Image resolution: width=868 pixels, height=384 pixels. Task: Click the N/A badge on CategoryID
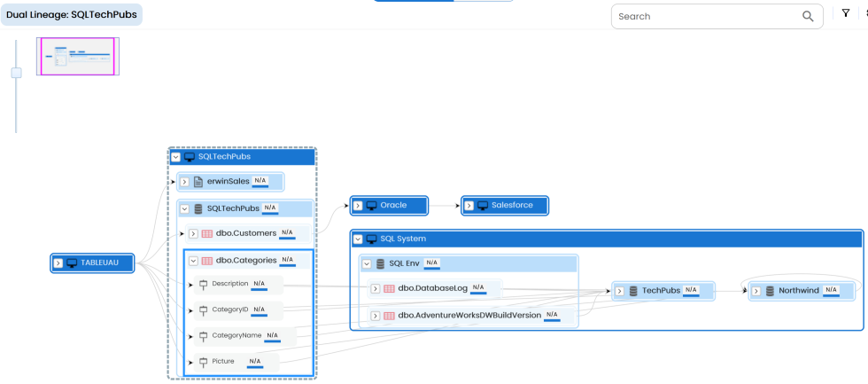coord(259,310)
